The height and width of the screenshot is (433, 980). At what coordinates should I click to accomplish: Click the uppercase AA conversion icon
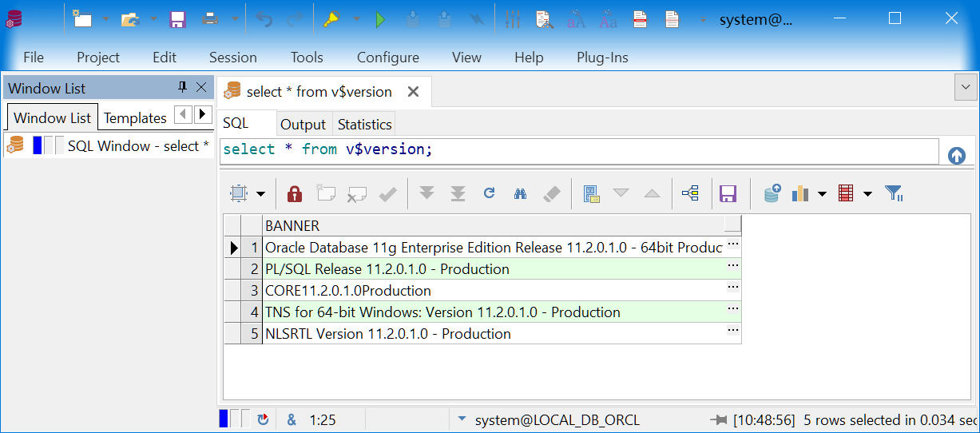[576, 19]
